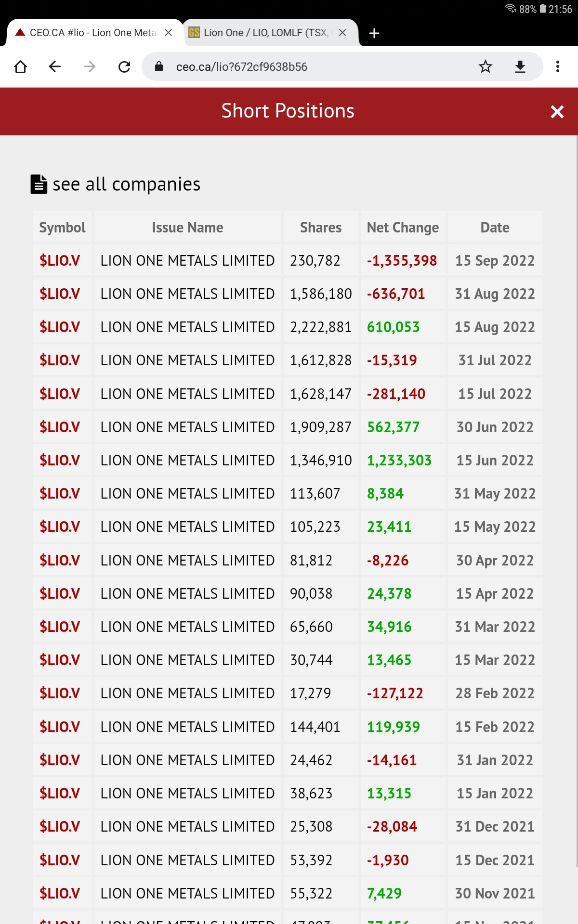Tap the Shares column header

tap(320, 228)
